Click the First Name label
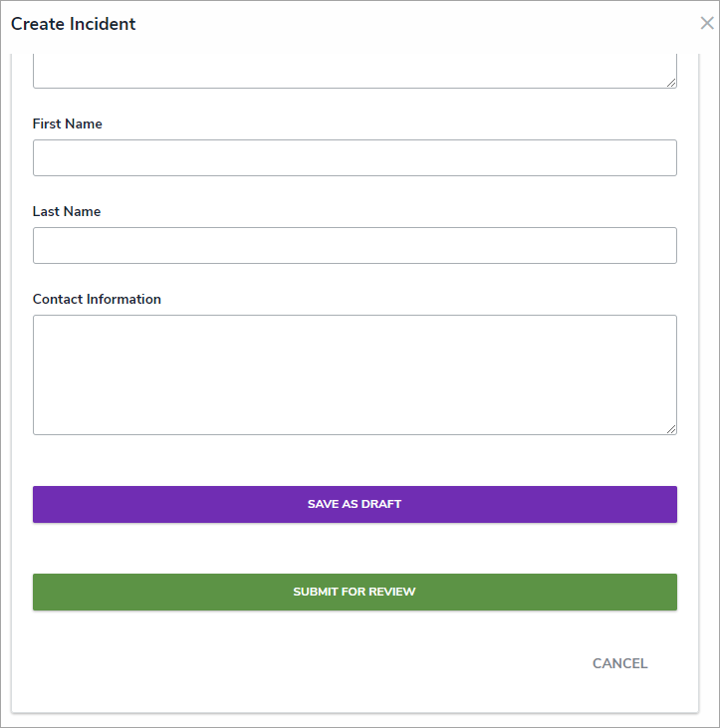720x728 pixels. (68, 124)
